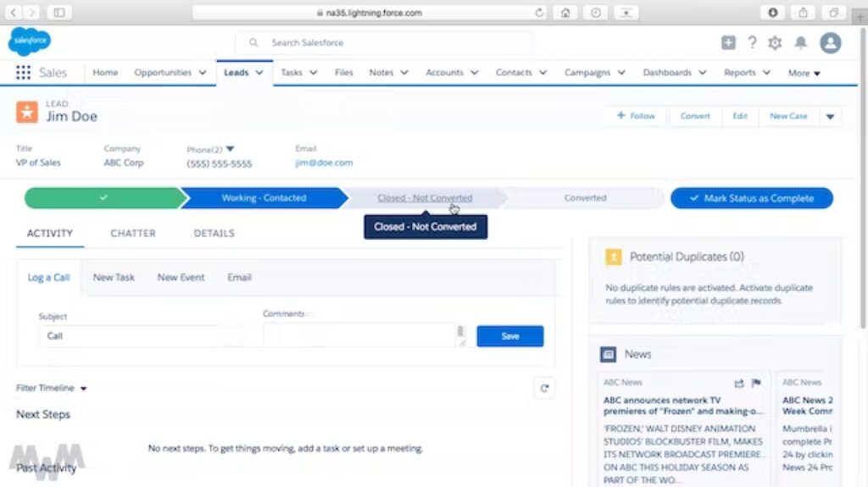
Task: Show browser tab overview button
Action: tap(834, 13)
